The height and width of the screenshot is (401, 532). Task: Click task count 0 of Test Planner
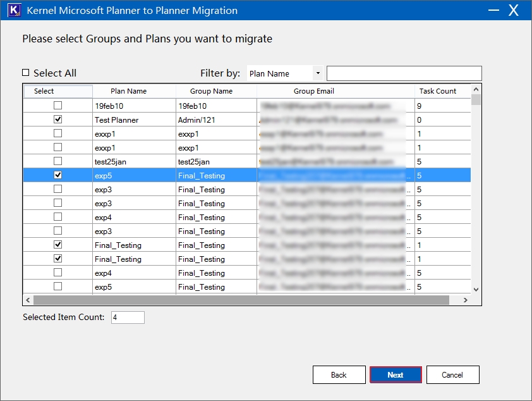tap(442, 120)
